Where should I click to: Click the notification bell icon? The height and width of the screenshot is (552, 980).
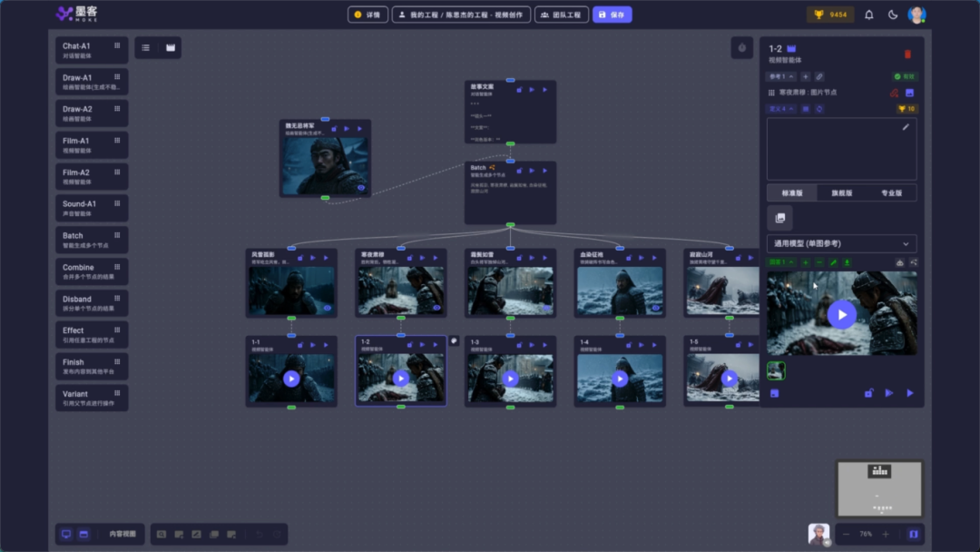coord(868,15)
